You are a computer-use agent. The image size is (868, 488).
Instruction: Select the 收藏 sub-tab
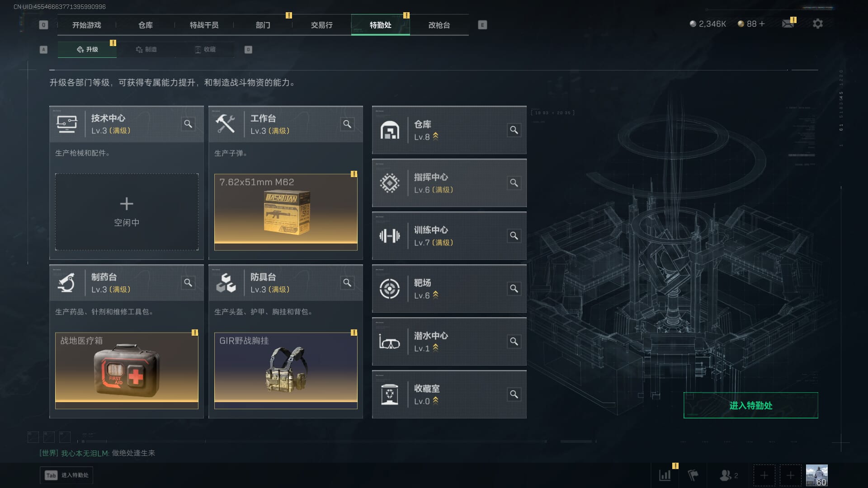point(205,49)
